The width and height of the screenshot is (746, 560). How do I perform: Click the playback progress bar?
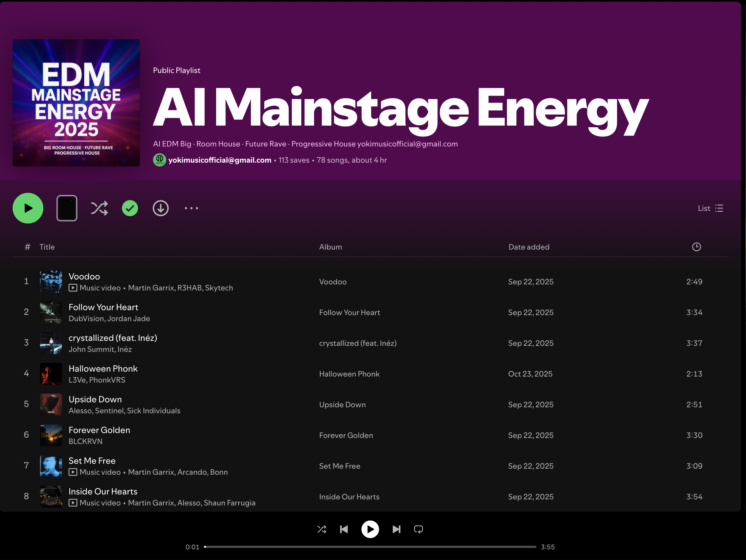[x=370, y=547]
